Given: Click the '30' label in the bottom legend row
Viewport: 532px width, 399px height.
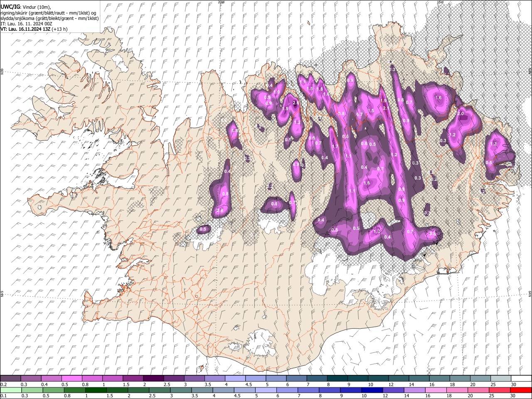Looking at the screenshot, I should [x=512, y=396].
